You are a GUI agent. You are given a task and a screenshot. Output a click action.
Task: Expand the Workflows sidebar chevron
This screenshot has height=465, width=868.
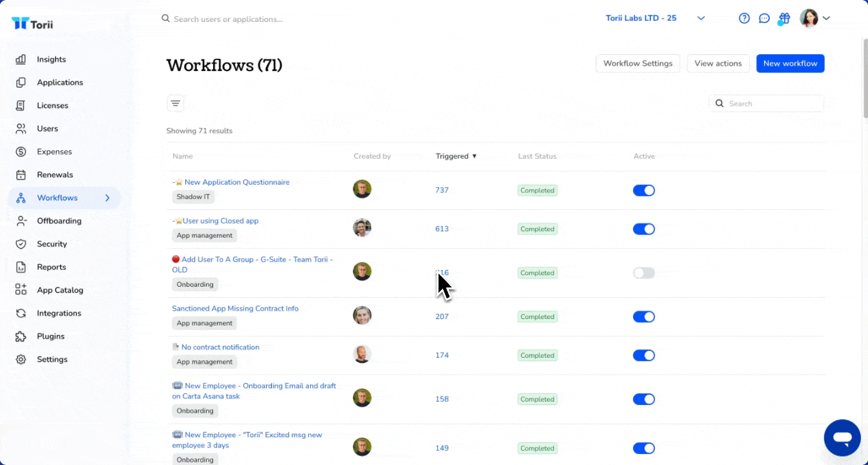(x=107, y=198)
